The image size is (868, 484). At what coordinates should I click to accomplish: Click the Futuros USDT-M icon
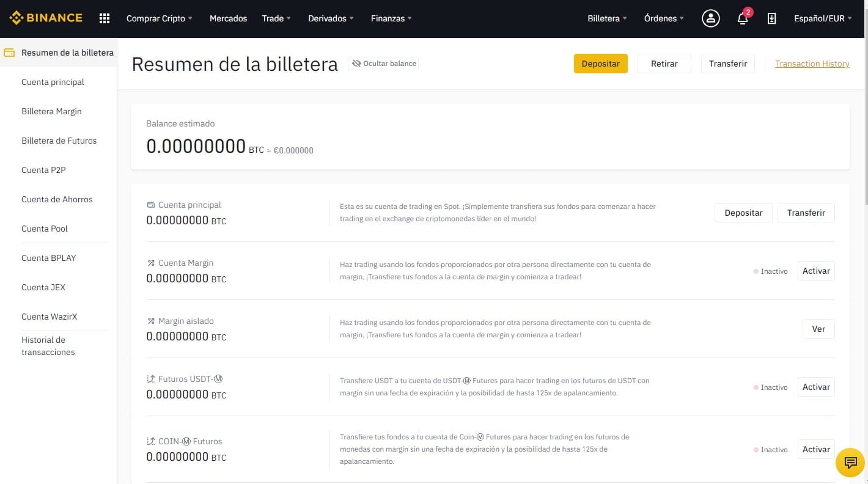(x=151, y=379)
